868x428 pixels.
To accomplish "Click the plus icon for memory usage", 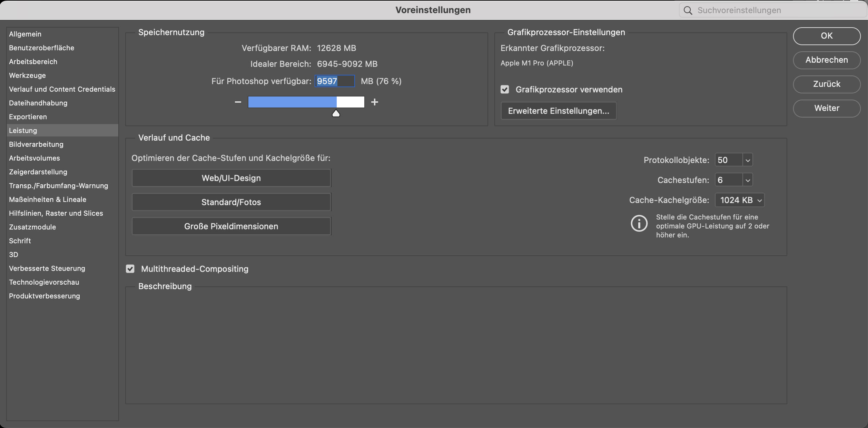I will [x=375, y=102].
